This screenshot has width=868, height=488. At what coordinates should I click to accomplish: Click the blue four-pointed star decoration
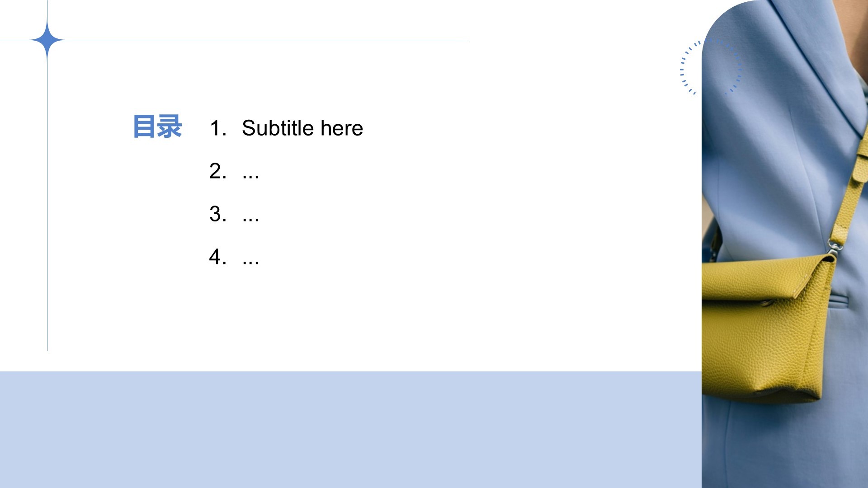[x=47, y=40]
